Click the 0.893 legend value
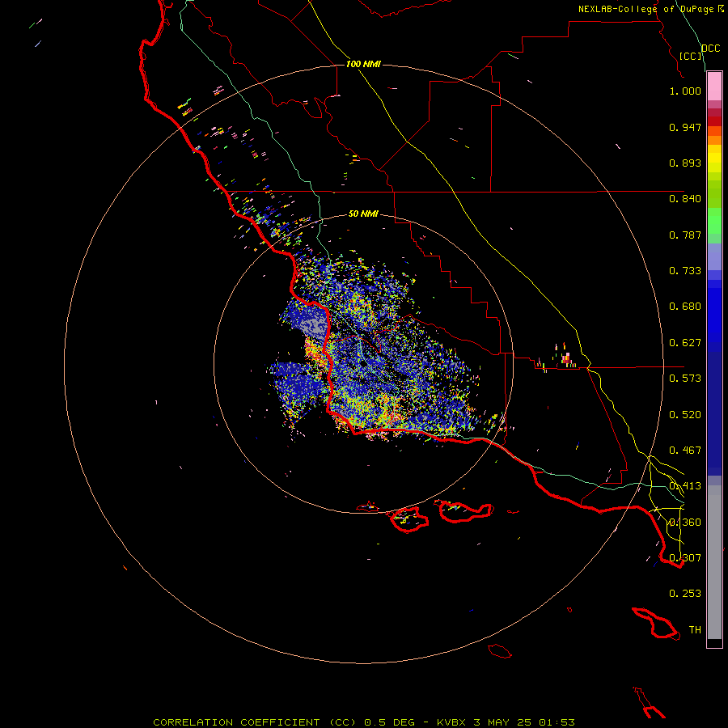Screen dimensions: 728x728 tap(685, 163)
